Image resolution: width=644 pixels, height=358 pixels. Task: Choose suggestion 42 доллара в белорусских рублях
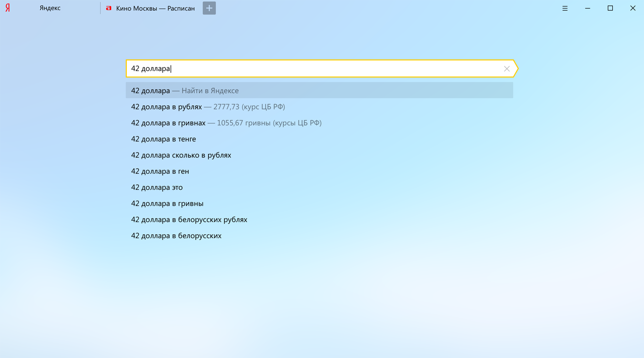pyautogui.click(x=319, y=220)
